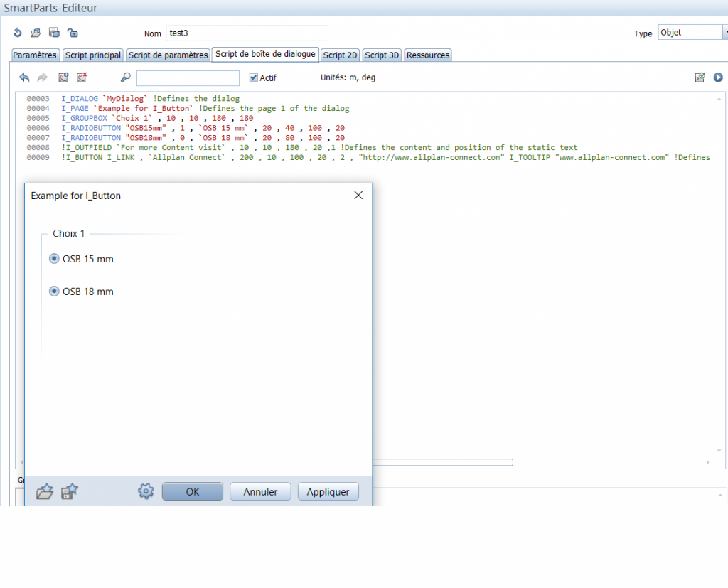Screen dimensions: 728x588
Task: Click the OK button in dialog
Action: (192, 491)
